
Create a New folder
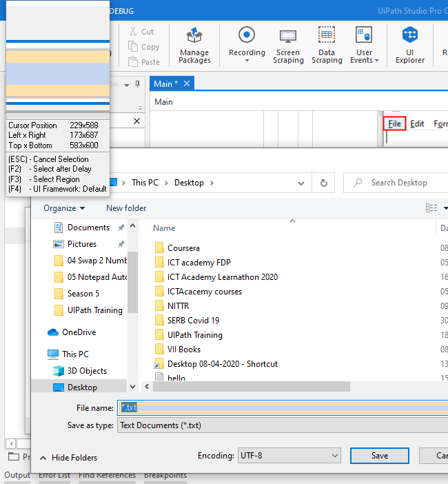point(126,208)
